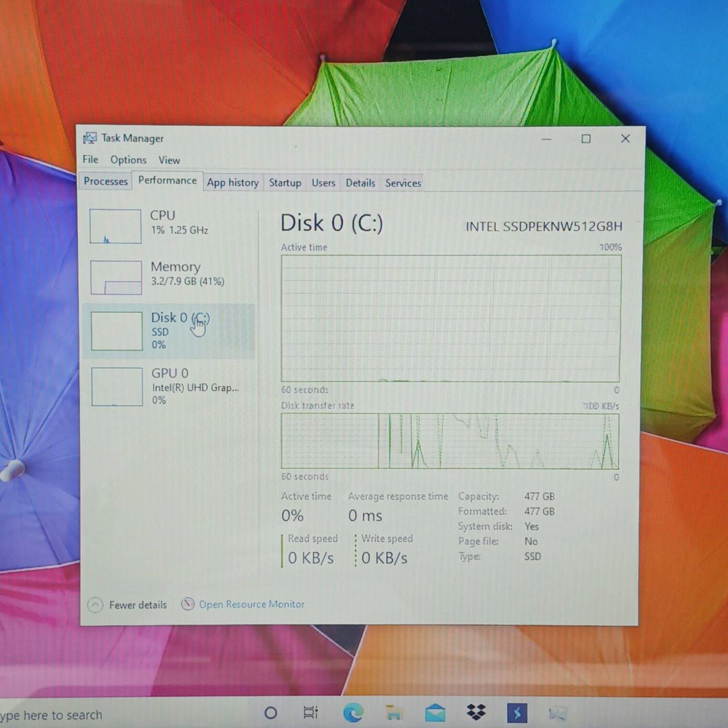728x728 pixels.
Task: Launch the Mail app from taskbar
Action: coord(435,713)
